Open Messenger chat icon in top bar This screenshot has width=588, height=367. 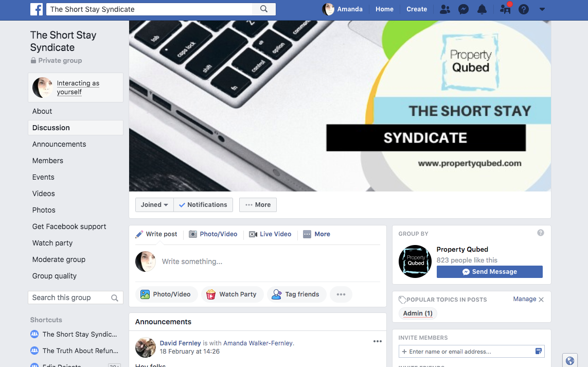[x=464, y=9]
